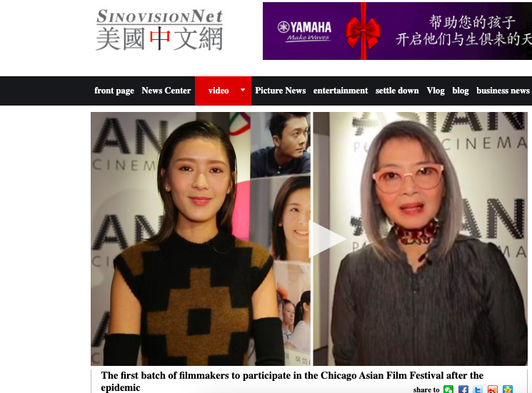Open Chicago Asian Film Festival article headline
The width and height of the screenshot is (532, 393).
[292, 381]
